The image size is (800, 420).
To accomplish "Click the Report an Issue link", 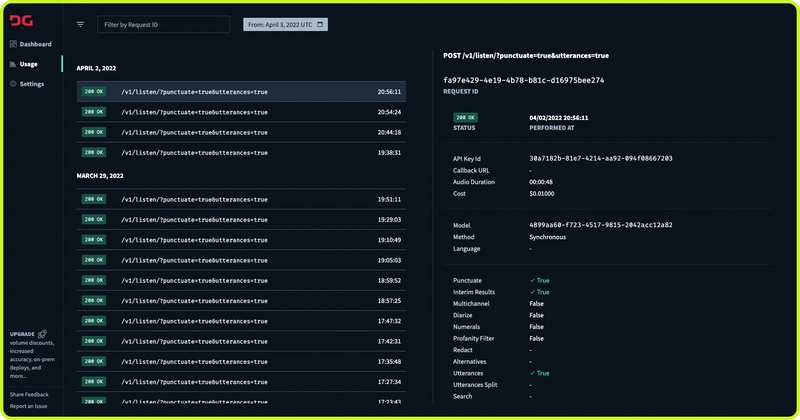I will 29,407.
